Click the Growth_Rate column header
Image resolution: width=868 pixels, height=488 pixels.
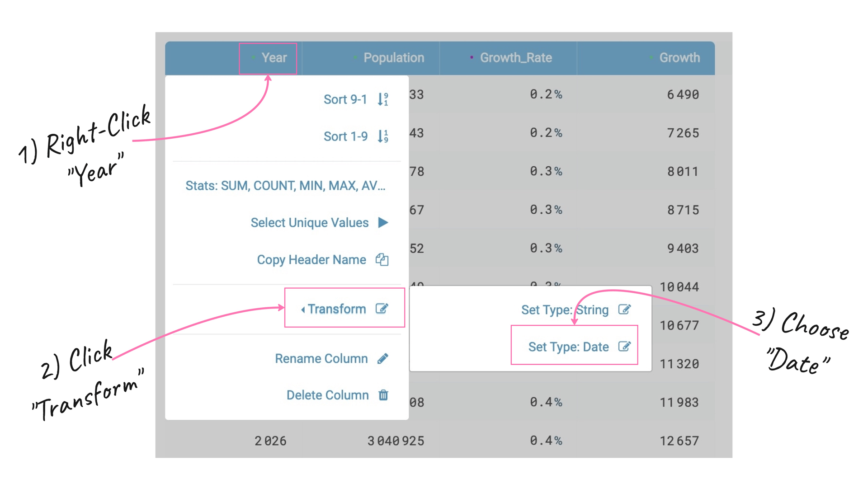[x=515, y=58]
